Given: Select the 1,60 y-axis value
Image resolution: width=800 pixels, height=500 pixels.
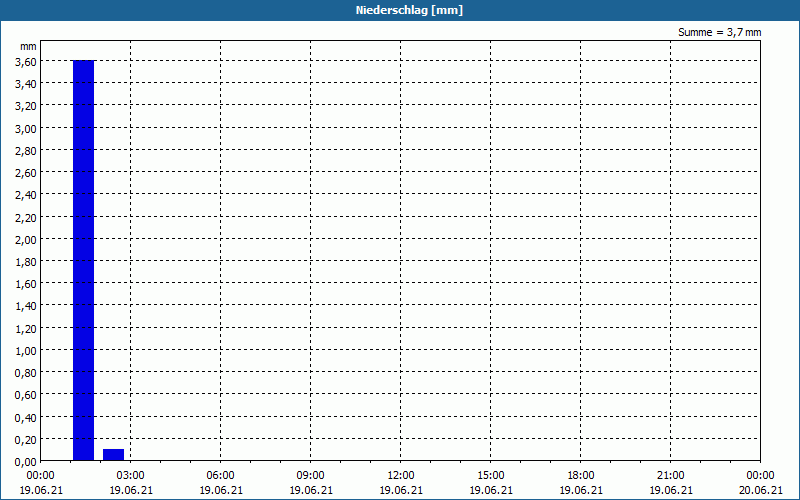Looking at the screenshot, I should coord(26,284).
